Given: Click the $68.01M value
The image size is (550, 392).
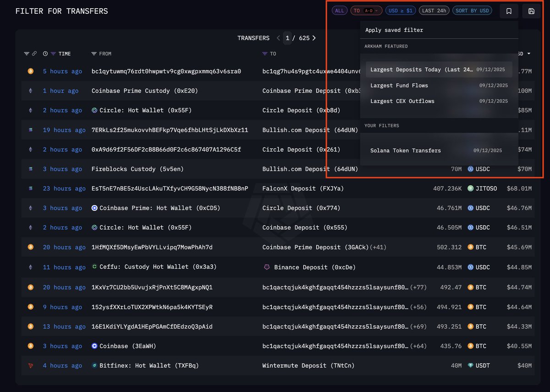Looking at the screenshot, I should pyautogui.click(x=519, y=188).
